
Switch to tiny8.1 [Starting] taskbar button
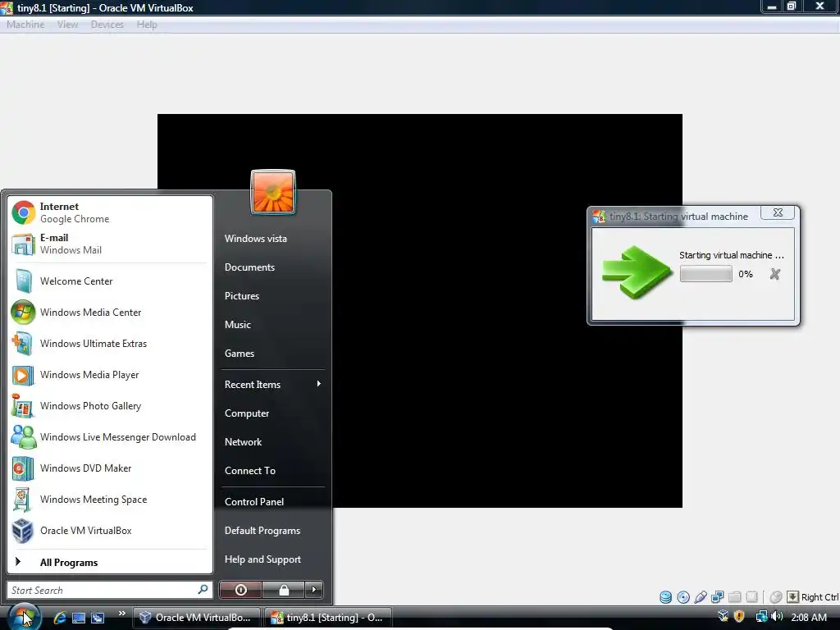[327, 618]
